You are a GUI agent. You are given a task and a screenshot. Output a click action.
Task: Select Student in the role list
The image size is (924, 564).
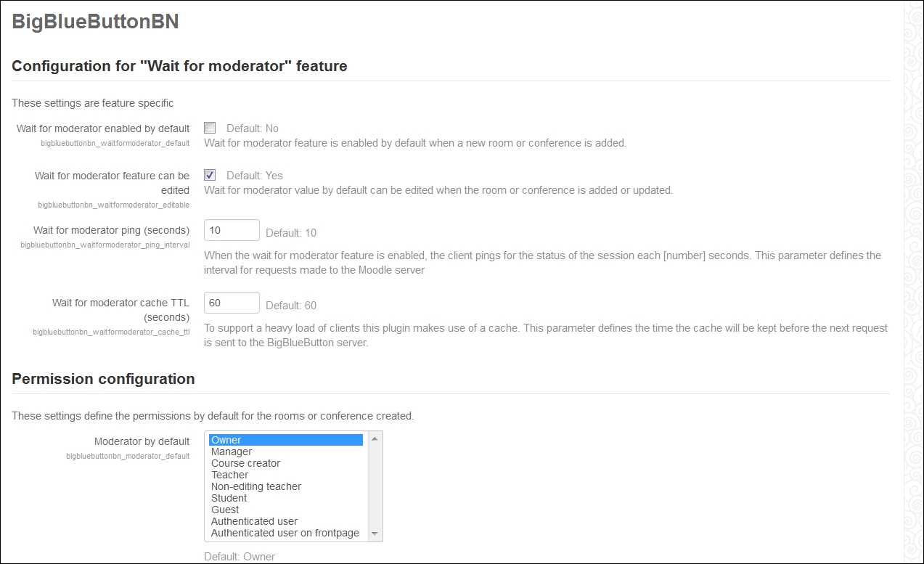tap(286, 498)
